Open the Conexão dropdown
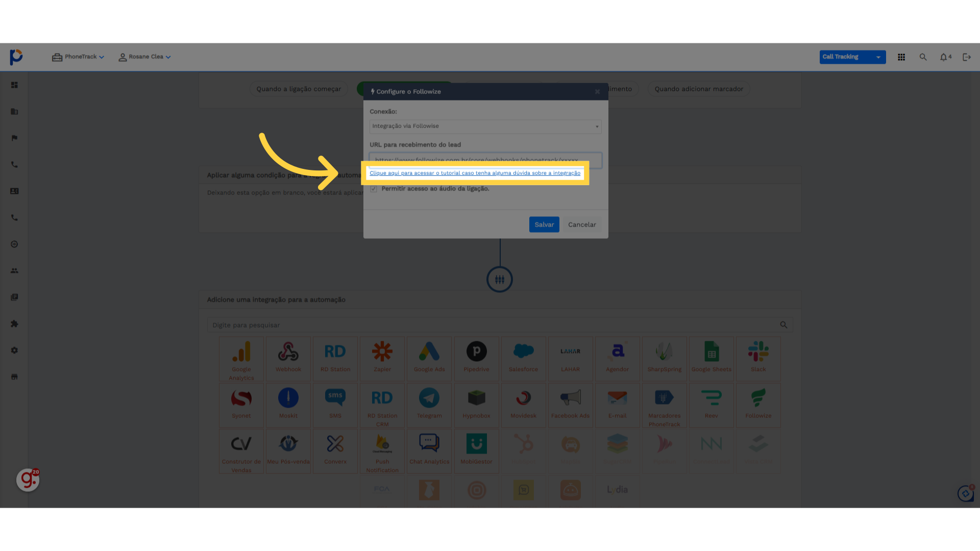The height and width of the screenshot is (551, 980). coord(485,126)
